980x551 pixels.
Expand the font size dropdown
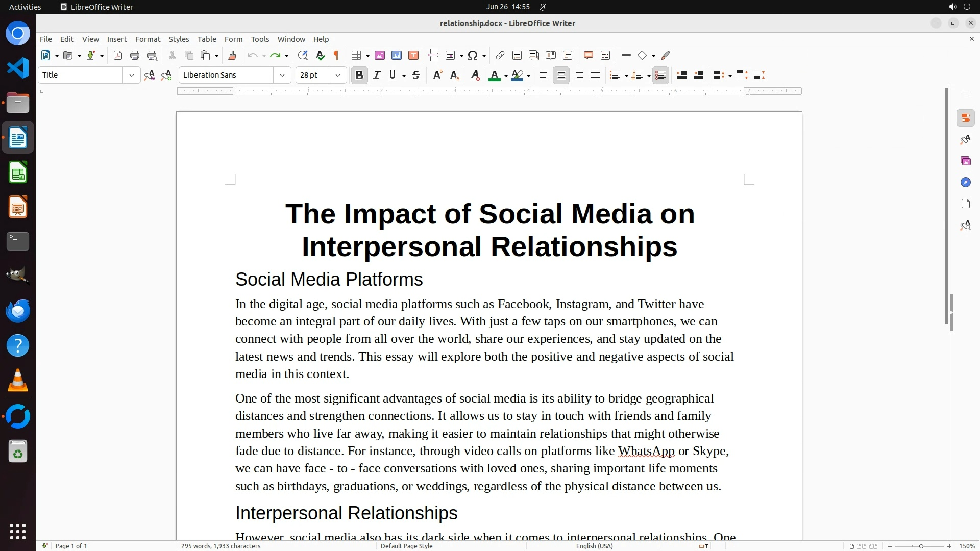click(x=337, y=75)
